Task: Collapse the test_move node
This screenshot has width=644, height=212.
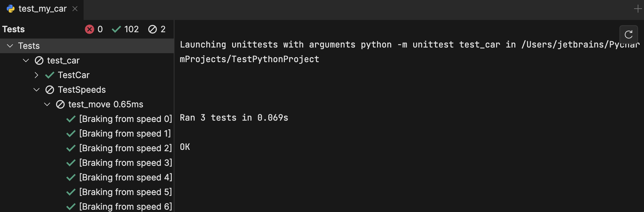Action: [47, 104]
